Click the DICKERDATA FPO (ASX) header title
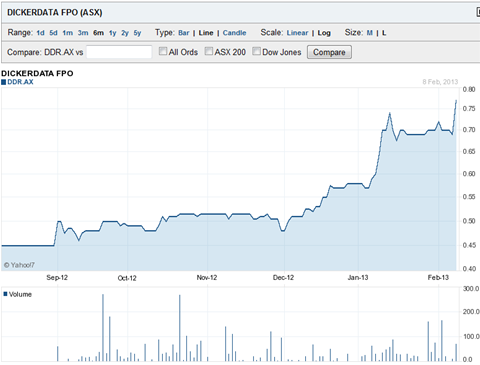Image resolution: width=480 pixels, height=365 pixels. pyautogui.click(x=55, y=13)
